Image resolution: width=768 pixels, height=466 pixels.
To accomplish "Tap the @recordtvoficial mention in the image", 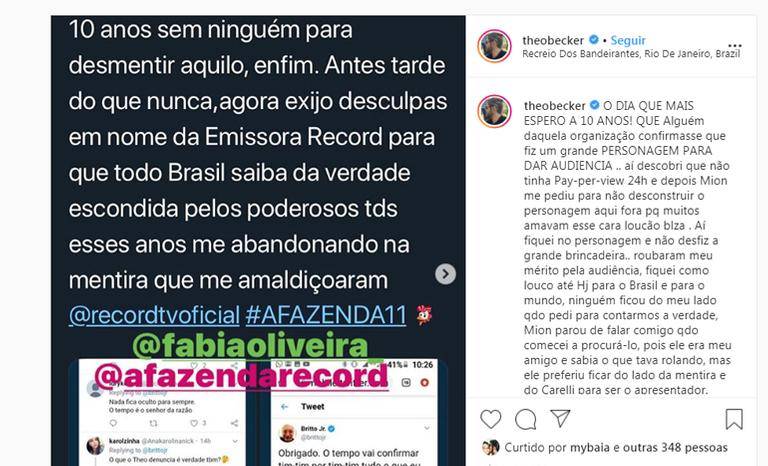I will tap(154, 315).
